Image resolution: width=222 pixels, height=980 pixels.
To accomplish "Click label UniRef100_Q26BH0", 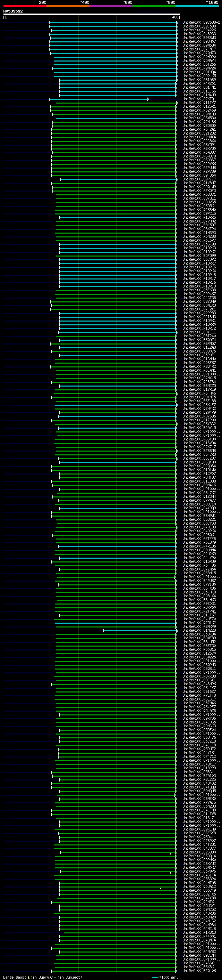I will [199, 210].
